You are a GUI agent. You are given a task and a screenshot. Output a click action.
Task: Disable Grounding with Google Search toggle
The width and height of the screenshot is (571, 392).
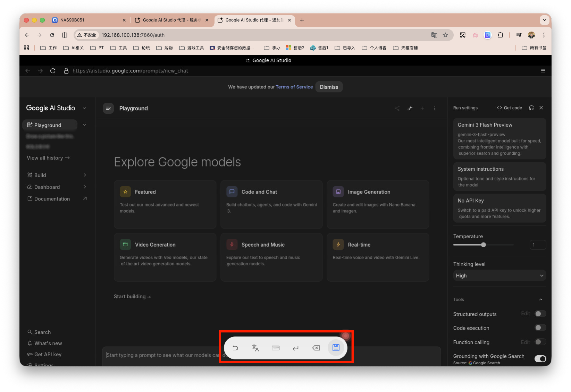pyautogui.click(x=540, y=359)
